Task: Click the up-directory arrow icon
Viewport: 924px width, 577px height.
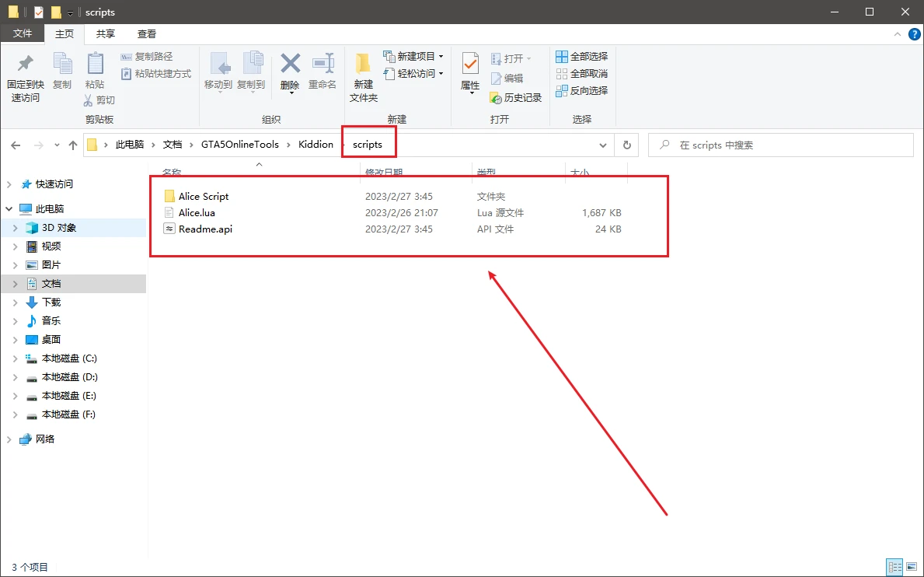Action: (73, 145)
